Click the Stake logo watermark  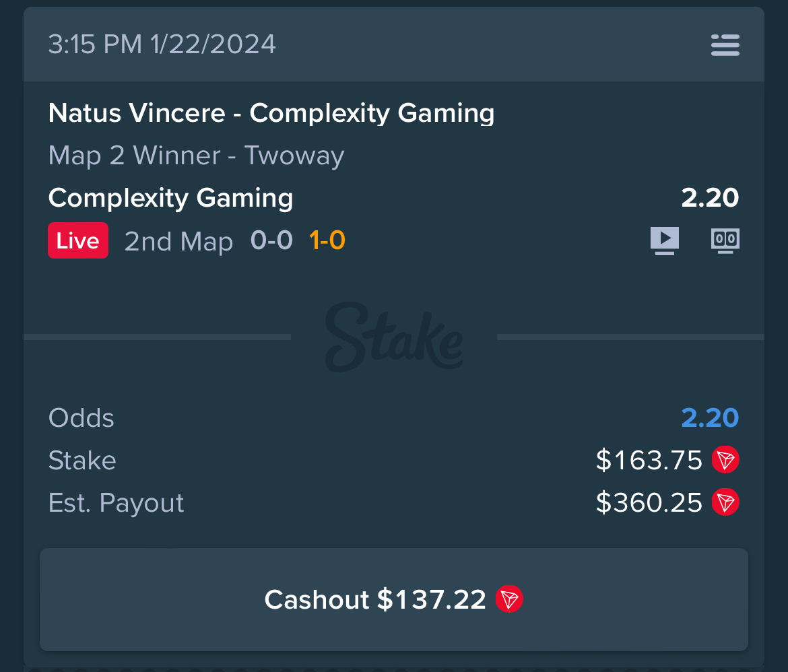click(394, 337)
